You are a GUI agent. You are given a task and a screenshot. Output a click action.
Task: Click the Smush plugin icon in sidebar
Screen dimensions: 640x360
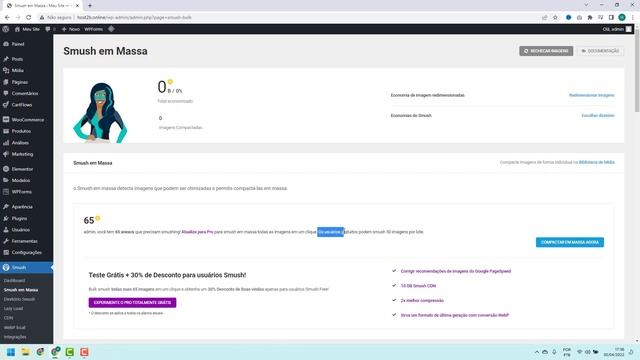6,267
